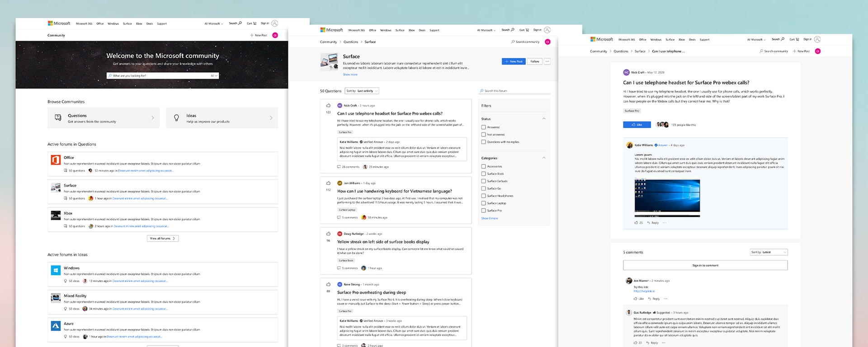
Task: Click the Follow button
Action: (x=535, y=61)
